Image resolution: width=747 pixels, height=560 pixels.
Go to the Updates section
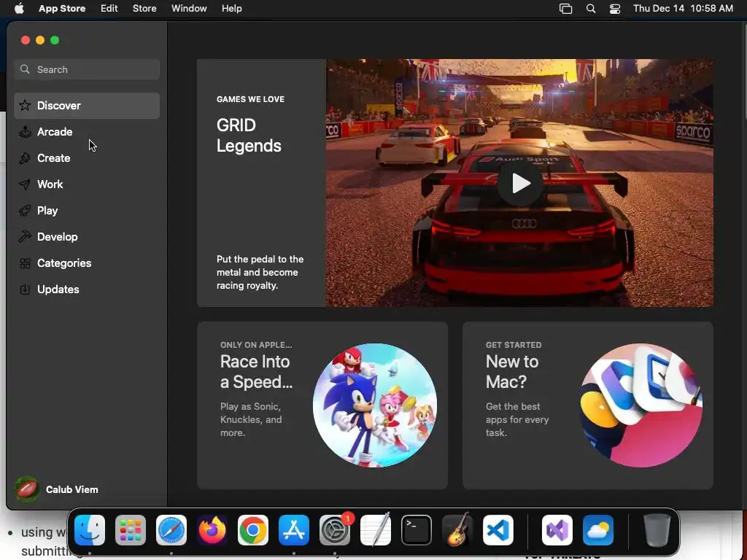coord(87,289)
